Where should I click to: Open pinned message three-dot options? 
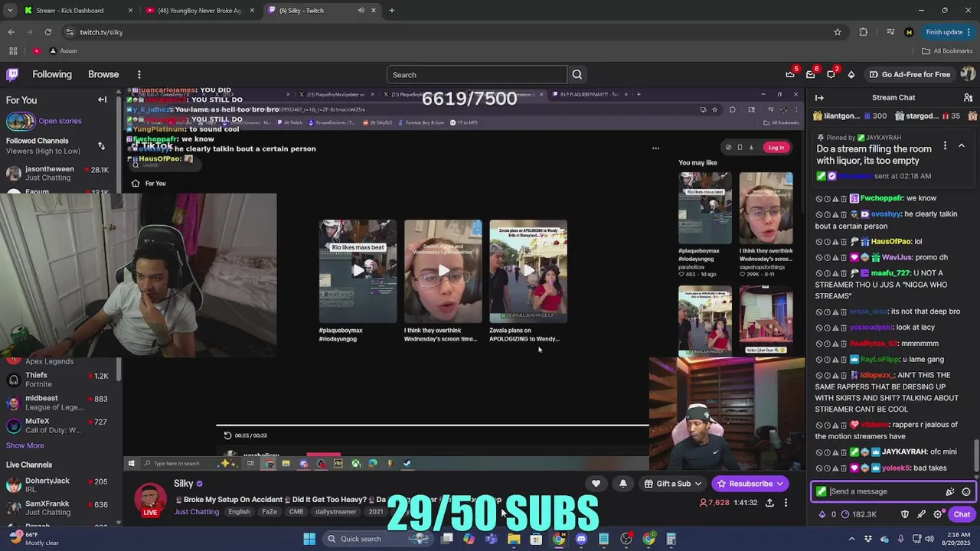[945, 145]
